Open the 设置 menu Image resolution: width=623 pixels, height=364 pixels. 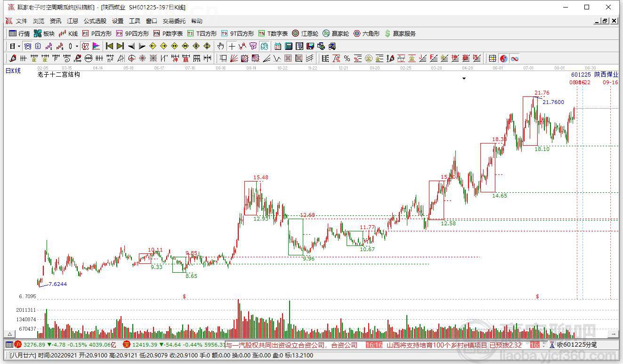click(x=118, y=21)
